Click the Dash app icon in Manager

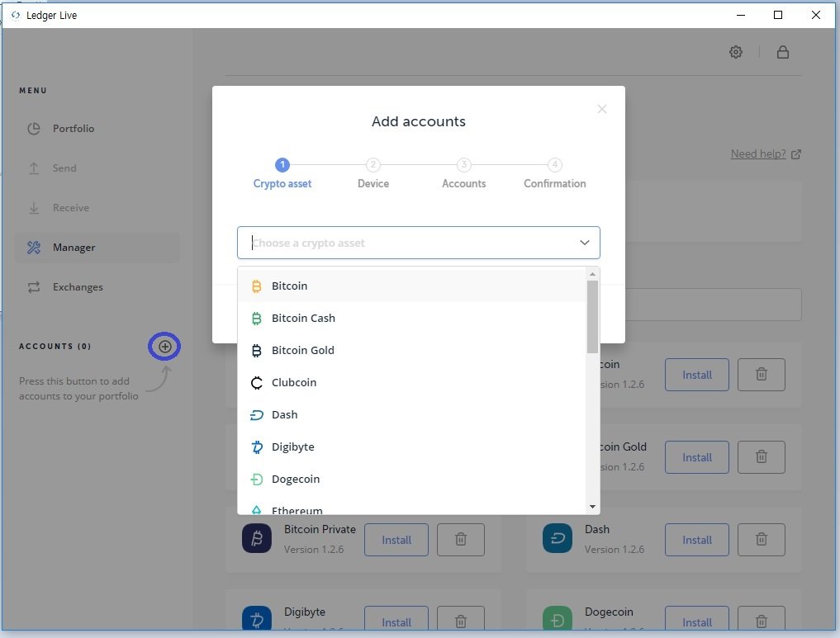(558, 538)
